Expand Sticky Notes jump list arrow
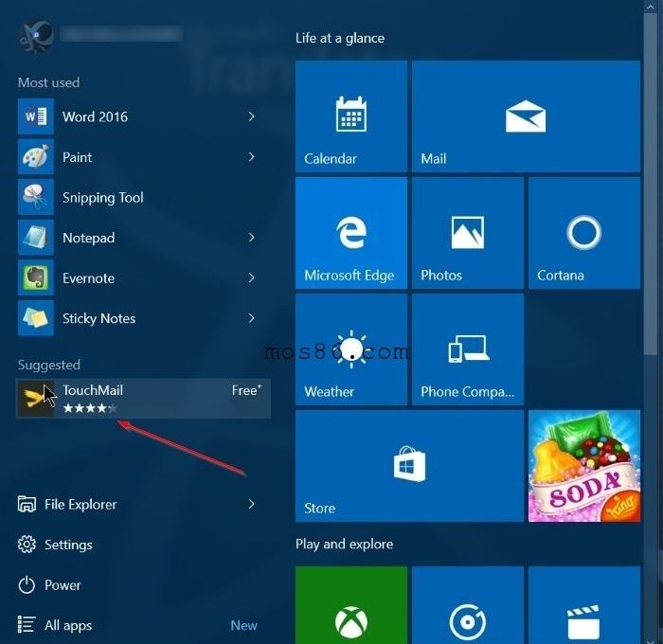Viewport: 663px width, 644px height. 252,318
